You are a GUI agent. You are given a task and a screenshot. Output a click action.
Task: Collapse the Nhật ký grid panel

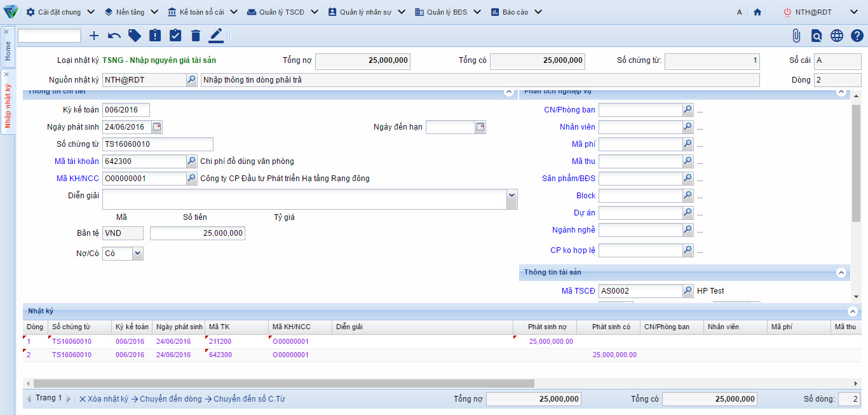pos(853,311)
